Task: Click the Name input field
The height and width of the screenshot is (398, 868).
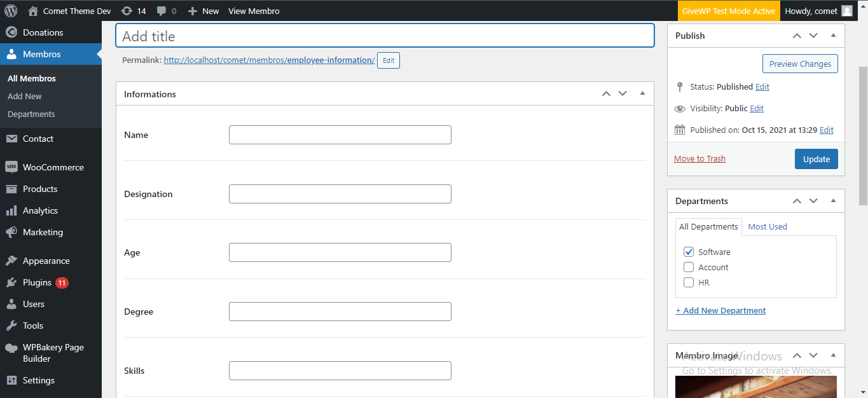Action: 340,135
